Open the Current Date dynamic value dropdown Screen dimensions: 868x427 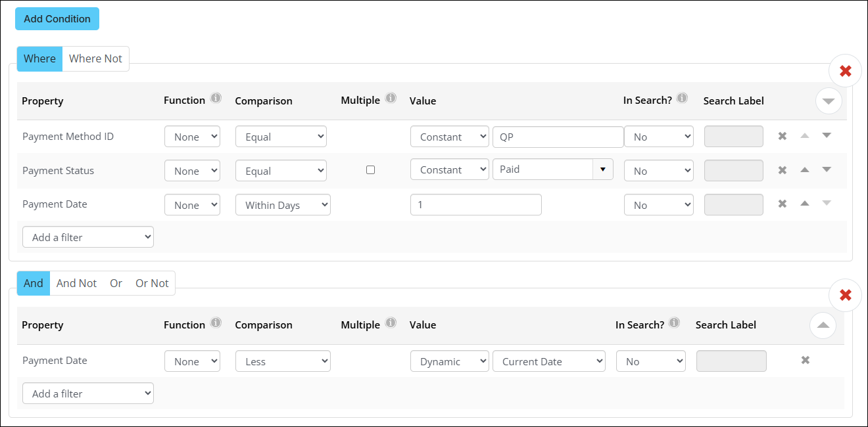(x=548, y=361)
